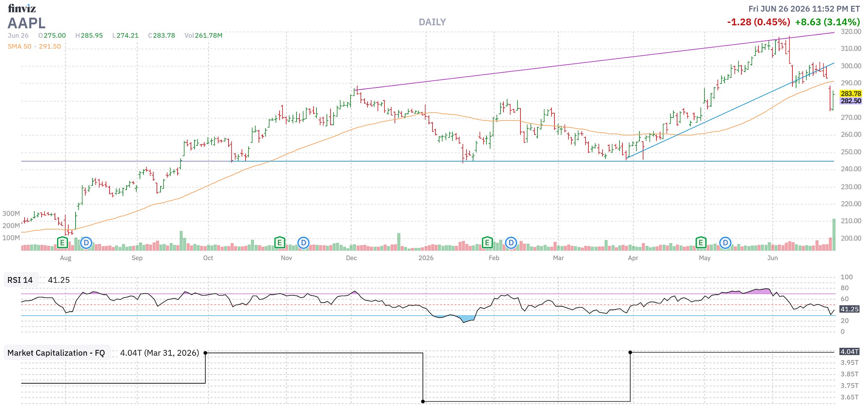
Task: Select the earnings E marker near Feb
Action: [x=487, y=243]
